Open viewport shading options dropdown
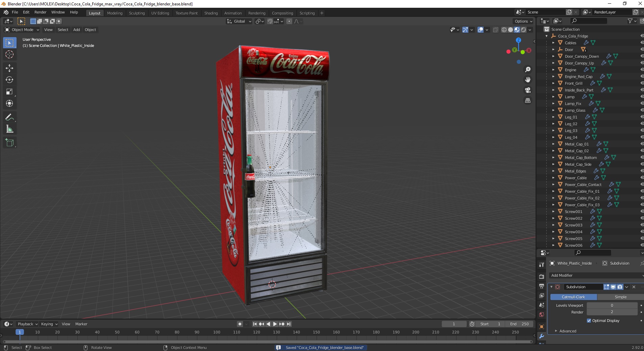Screen dimensions: 644x351 [530, 30]
